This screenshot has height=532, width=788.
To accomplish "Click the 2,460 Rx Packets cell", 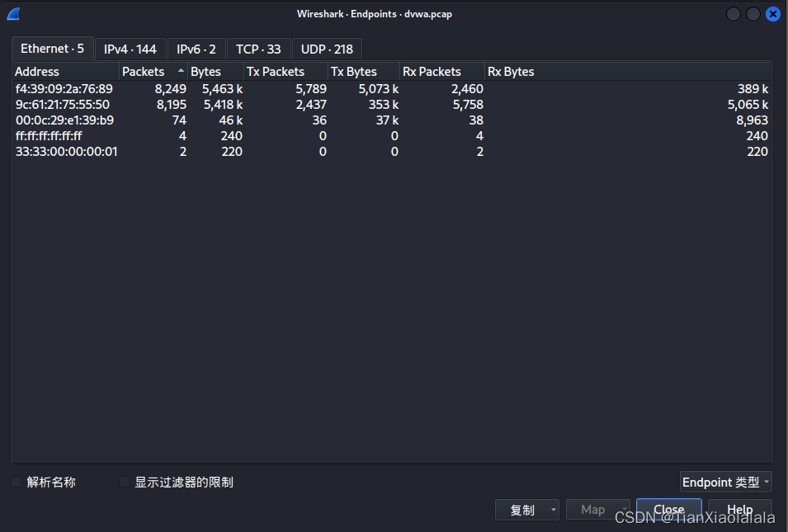I will 467,89.
